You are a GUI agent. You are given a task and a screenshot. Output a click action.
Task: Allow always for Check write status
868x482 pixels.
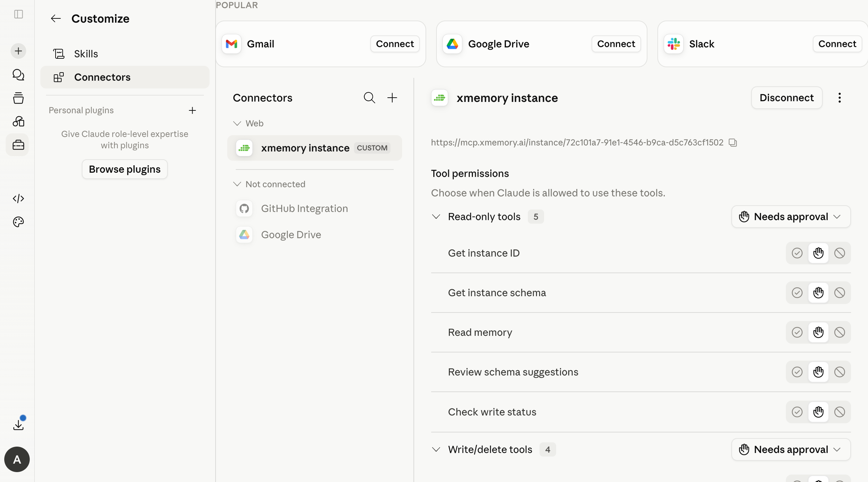(797, 412)
